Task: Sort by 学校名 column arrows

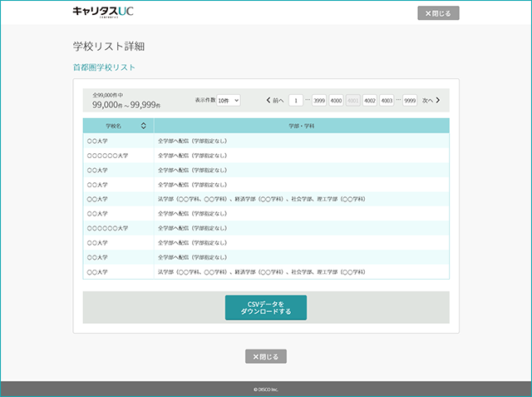Action: tap(144, 126)
